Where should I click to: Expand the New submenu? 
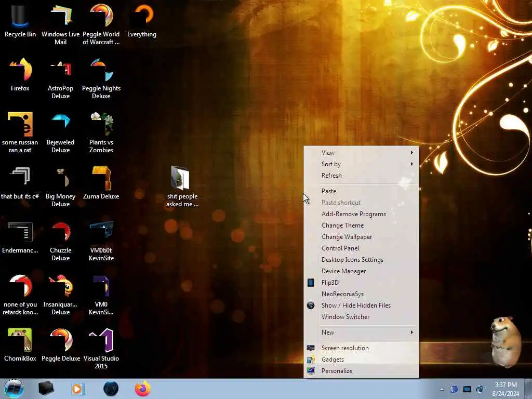click(x=362, y=332)
